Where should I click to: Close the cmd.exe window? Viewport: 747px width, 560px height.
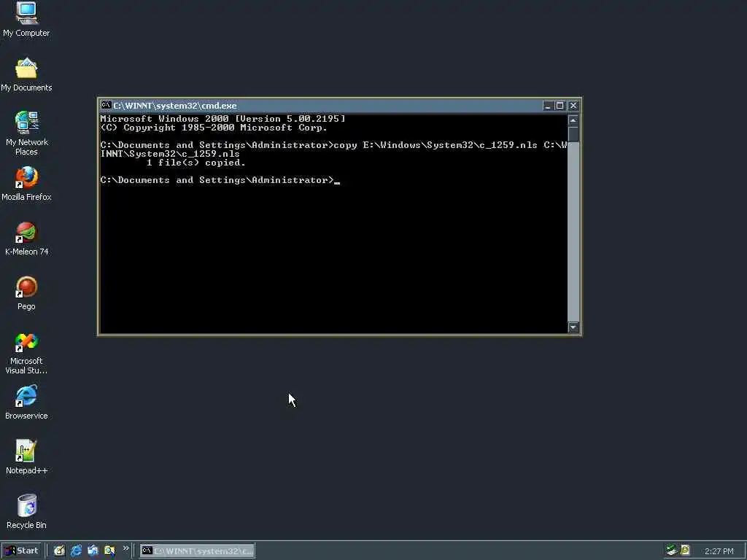pos(573,106)
